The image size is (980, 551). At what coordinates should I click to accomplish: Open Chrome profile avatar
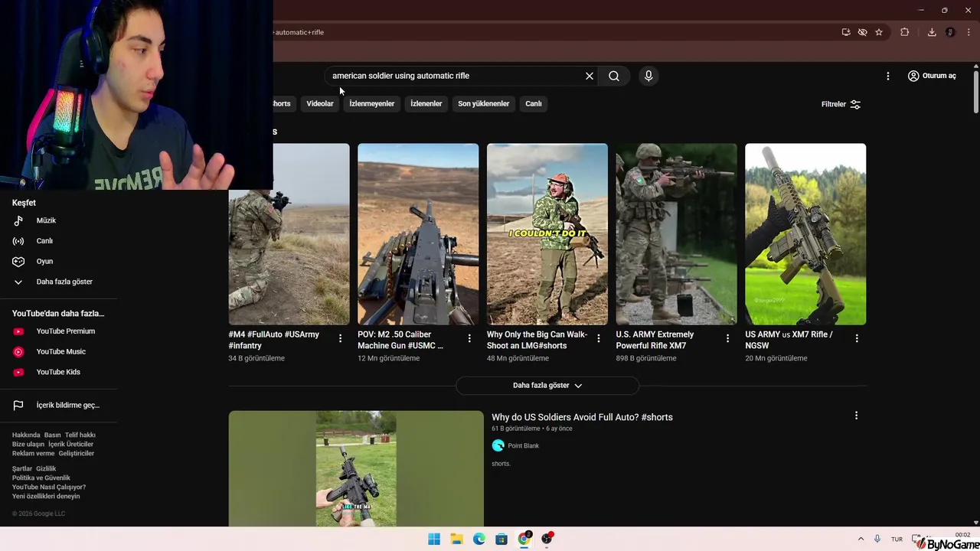pyautogui.click(x=950, y=32)
